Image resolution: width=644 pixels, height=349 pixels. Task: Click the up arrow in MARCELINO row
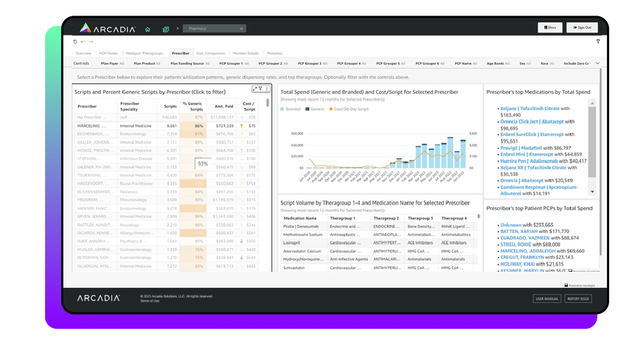[x=241, y=126]
